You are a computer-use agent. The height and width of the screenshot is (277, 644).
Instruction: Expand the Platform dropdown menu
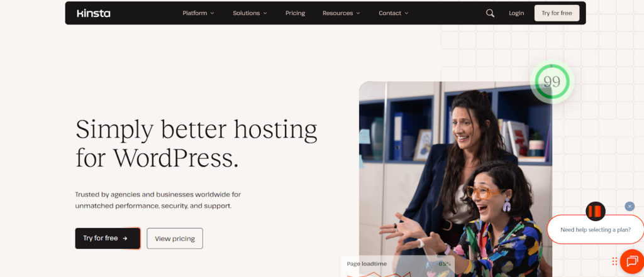(198, 13)
